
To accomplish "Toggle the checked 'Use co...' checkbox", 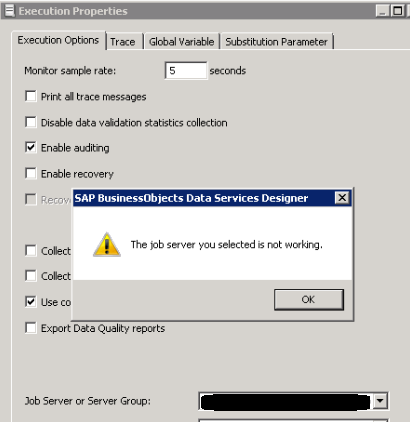I will click(x=31, y=302).
